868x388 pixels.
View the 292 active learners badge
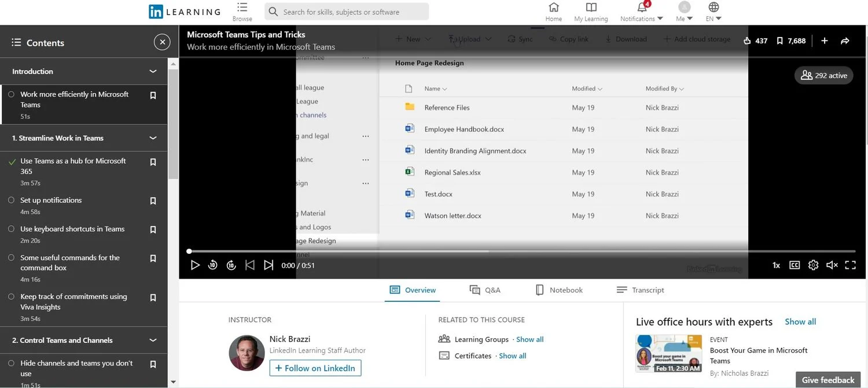coord(823,75)
